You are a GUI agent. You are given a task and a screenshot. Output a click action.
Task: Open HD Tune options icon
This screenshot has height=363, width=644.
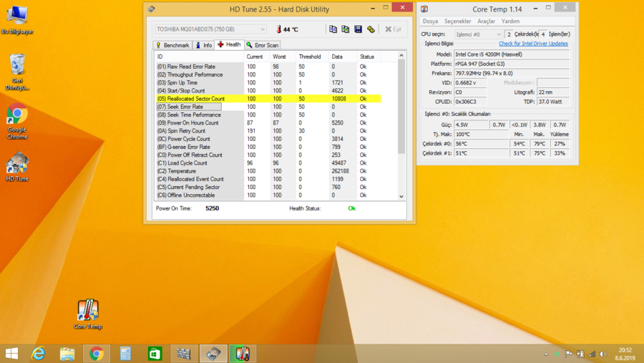pos(371,29)
